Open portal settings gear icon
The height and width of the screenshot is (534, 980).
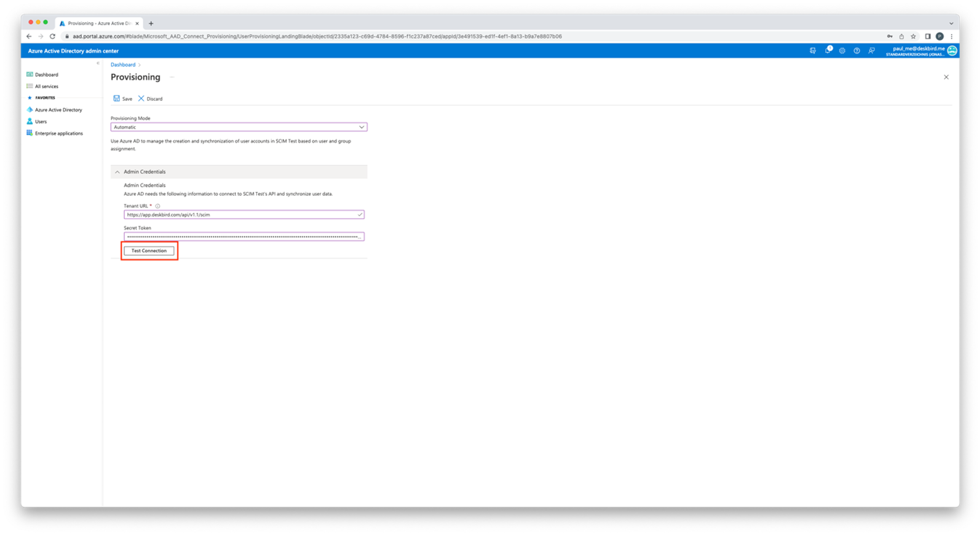[x=842, y=51]
